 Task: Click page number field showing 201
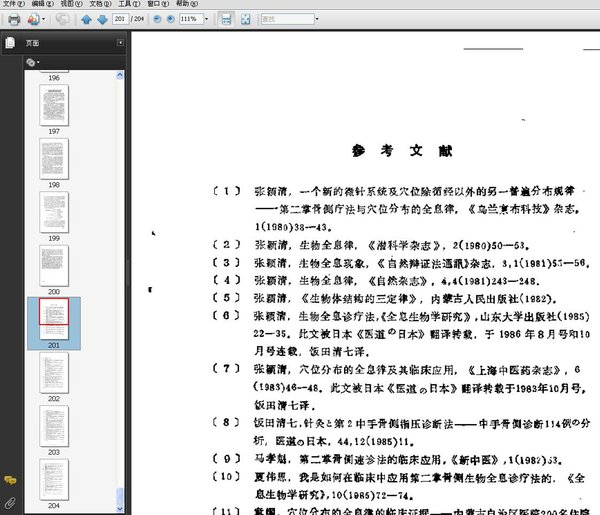tap(120, 19)
